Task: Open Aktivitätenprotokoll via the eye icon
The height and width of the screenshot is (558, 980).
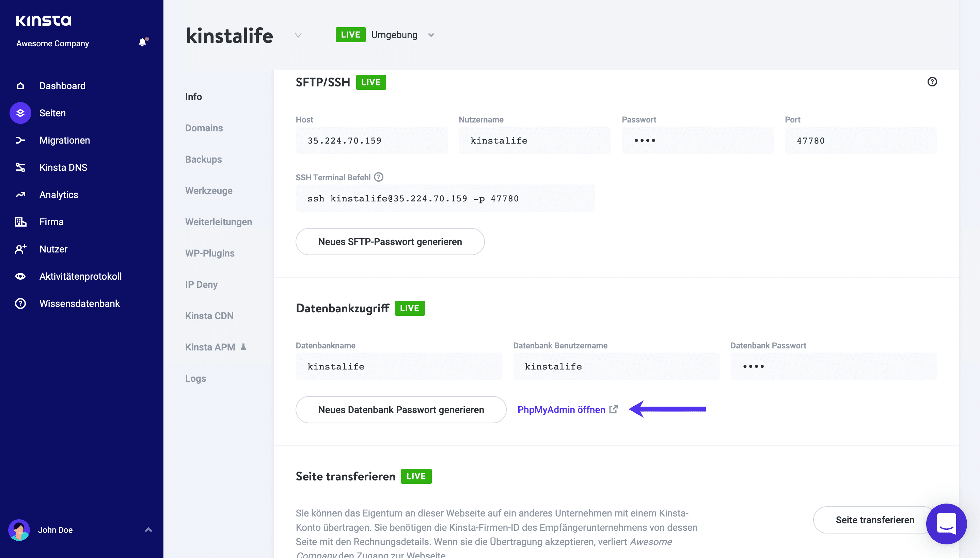Action: coord(20,276)
